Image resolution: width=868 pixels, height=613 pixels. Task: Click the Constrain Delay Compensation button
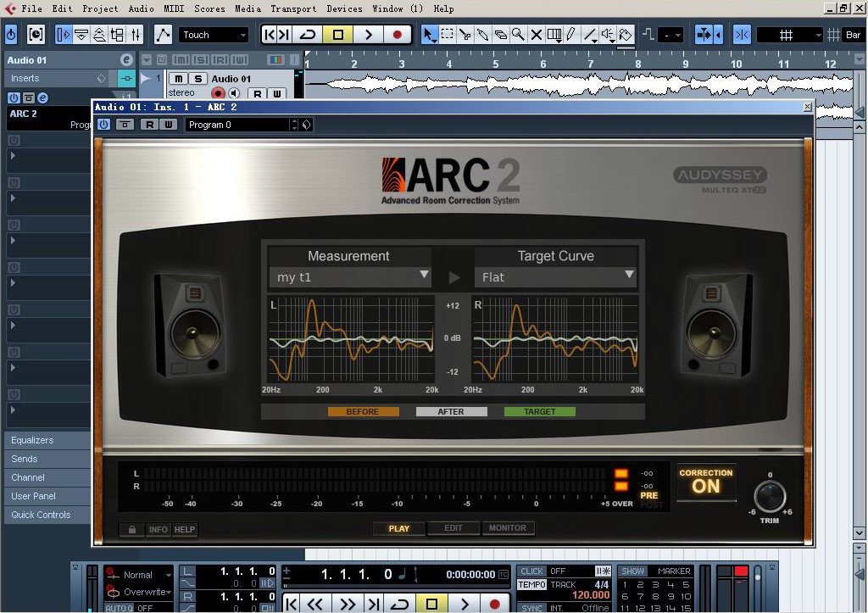36,34
